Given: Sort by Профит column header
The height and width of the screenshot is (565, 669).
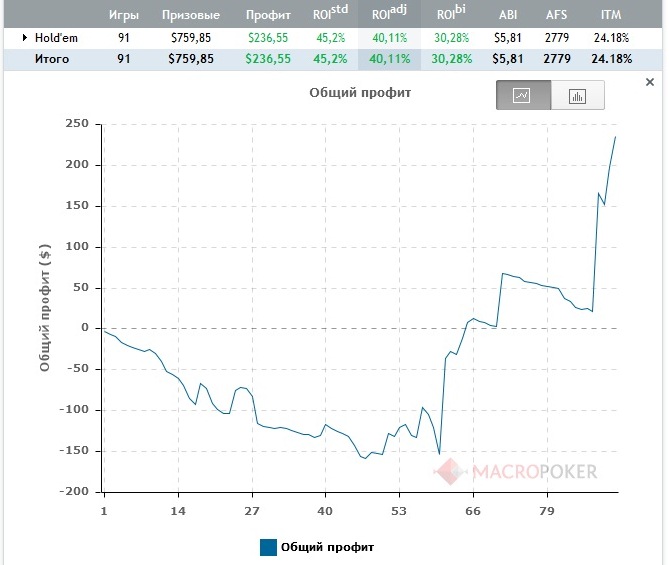Looking at the screenshot, I should coord(268,15).
